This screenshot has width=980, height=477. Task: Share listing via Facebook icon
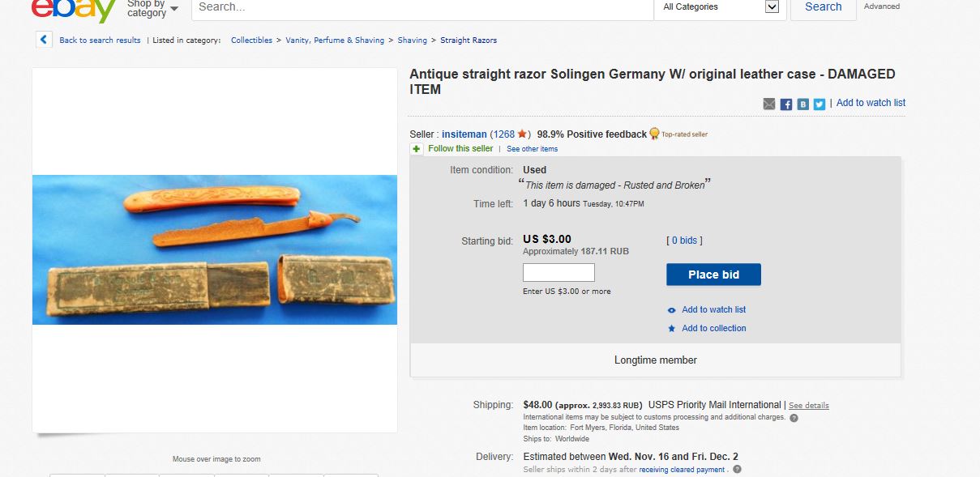click(786, 104)
